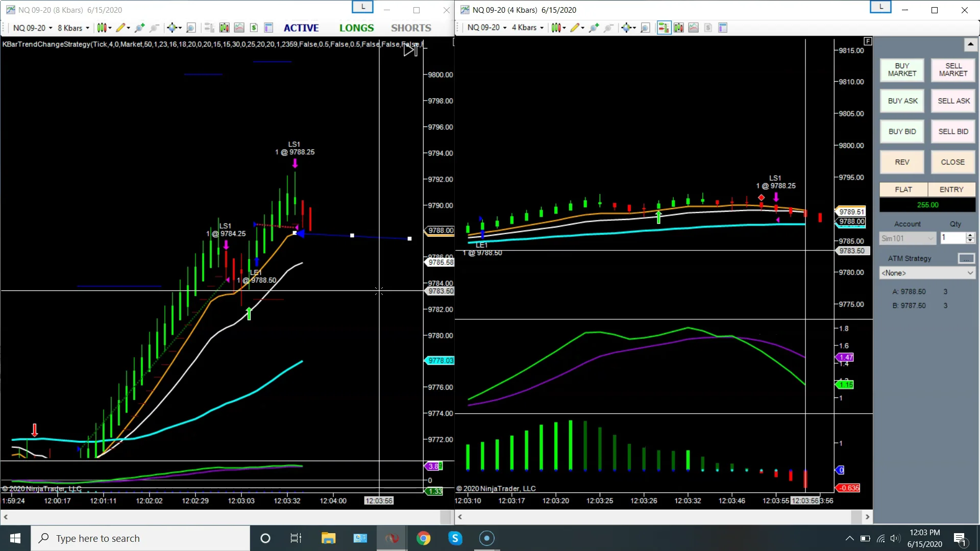980x551 pixels.
Task: Click the FLAT position cell
Action: click(903, 189)
